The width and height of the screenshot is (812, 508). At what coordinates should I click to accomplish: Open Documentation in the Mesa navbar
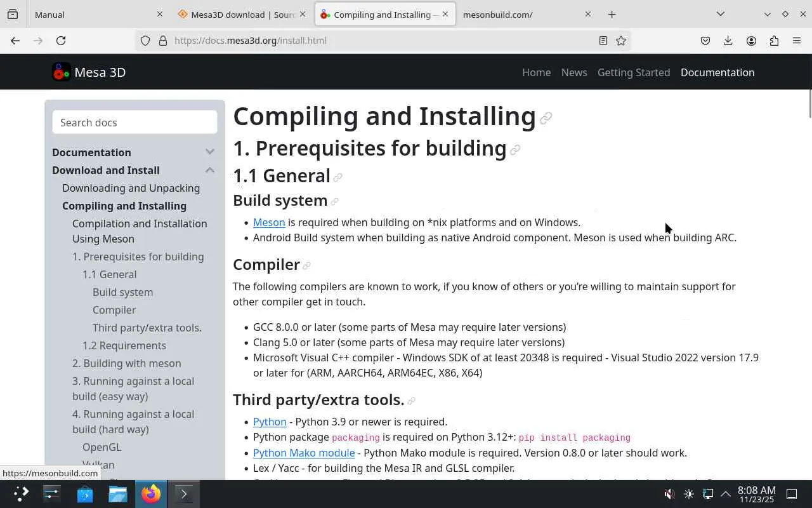(x=717, y=72)
